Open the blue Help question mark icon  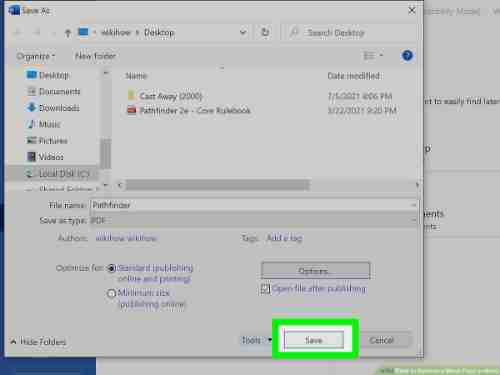coord(407,56)
